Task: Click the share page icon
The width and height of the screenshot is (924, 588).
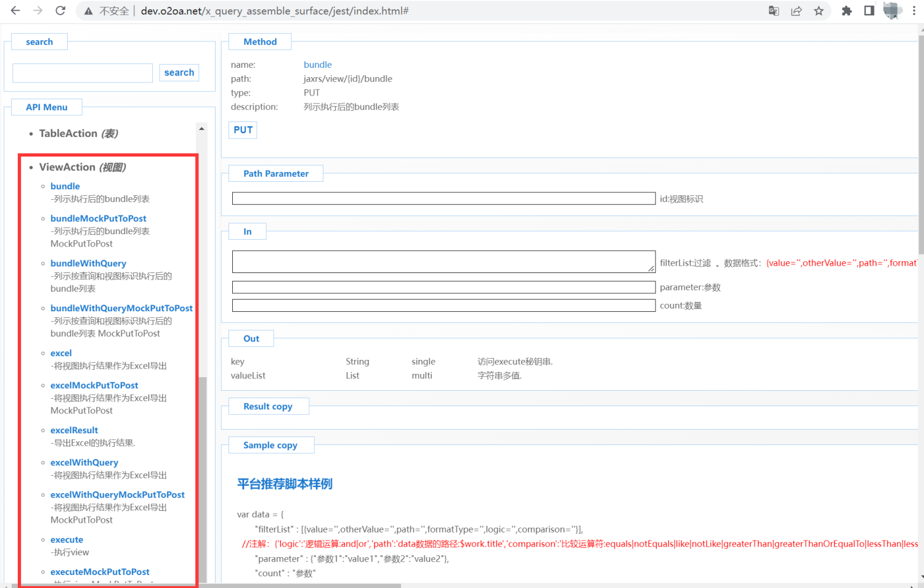Action: [x=796, y=10]
